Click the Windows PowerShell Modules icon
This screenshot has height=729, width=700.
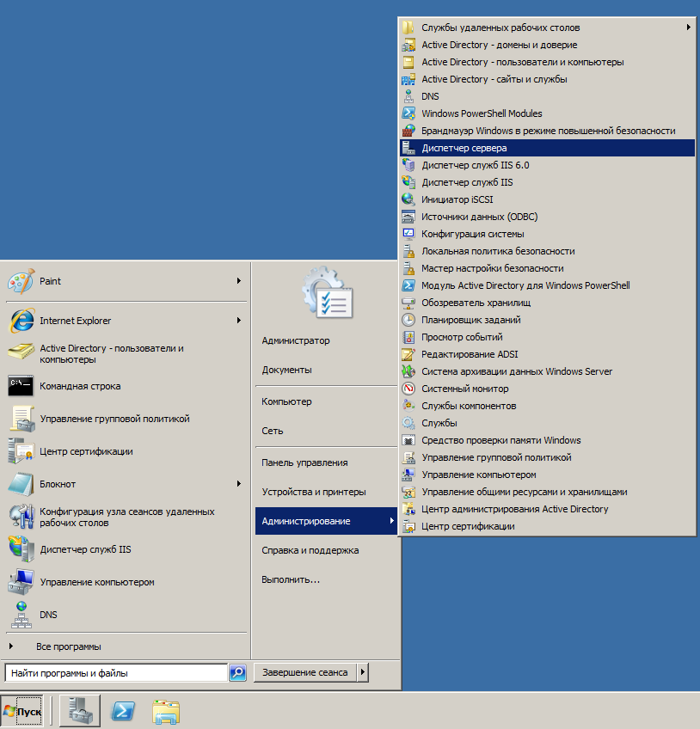[408, 113]
